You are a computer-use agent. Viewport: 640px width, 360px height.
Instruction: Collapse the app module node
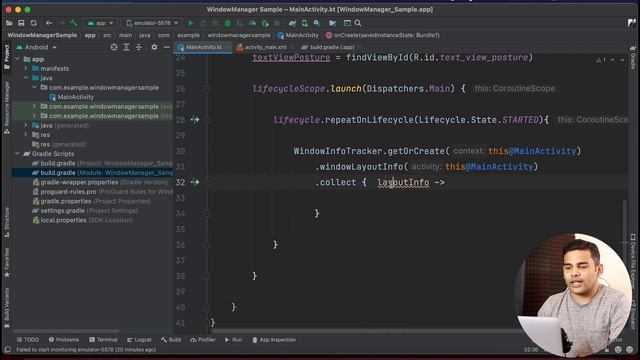pyautogui.click(x=17, y=59)
